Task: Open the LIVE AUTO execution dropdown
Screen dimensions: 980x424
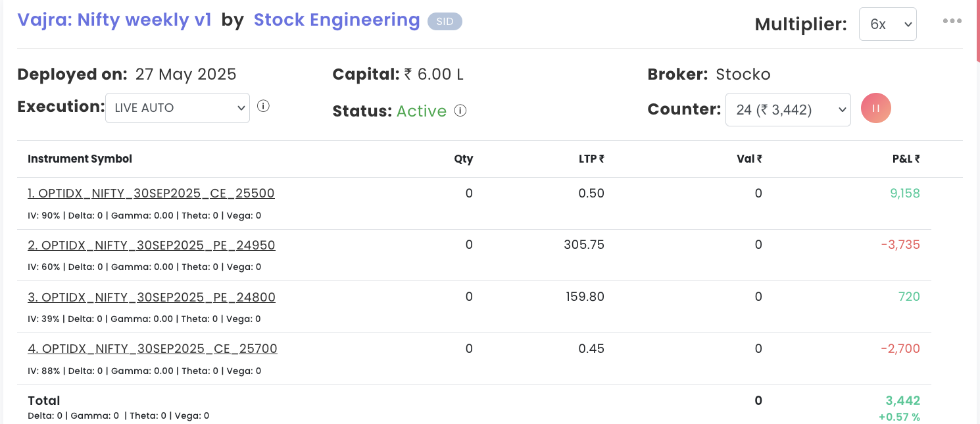Action: [177, 108]
